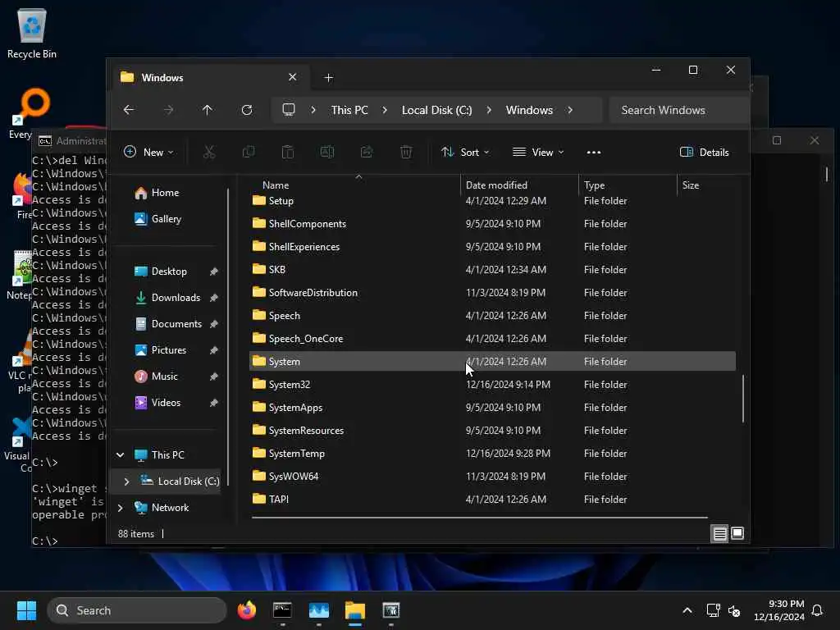
Task: Open the notifications bell icon
Action: [x=817, y=610]
